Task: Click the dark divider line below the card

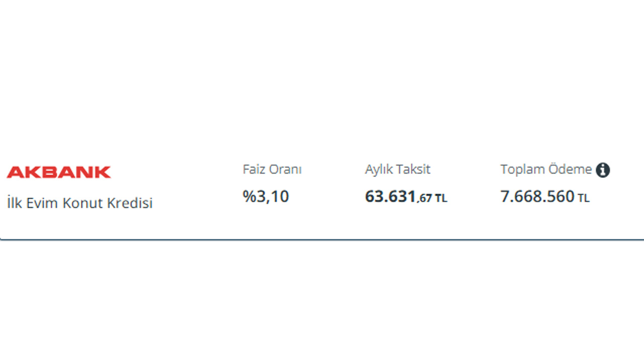Action: click(x=322, y=240)
